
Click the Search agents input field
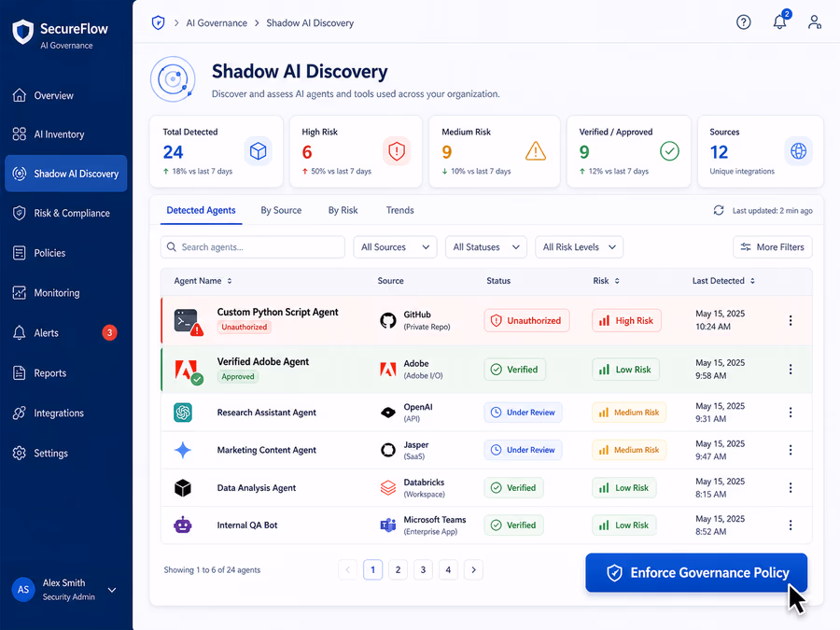point(252,247)
